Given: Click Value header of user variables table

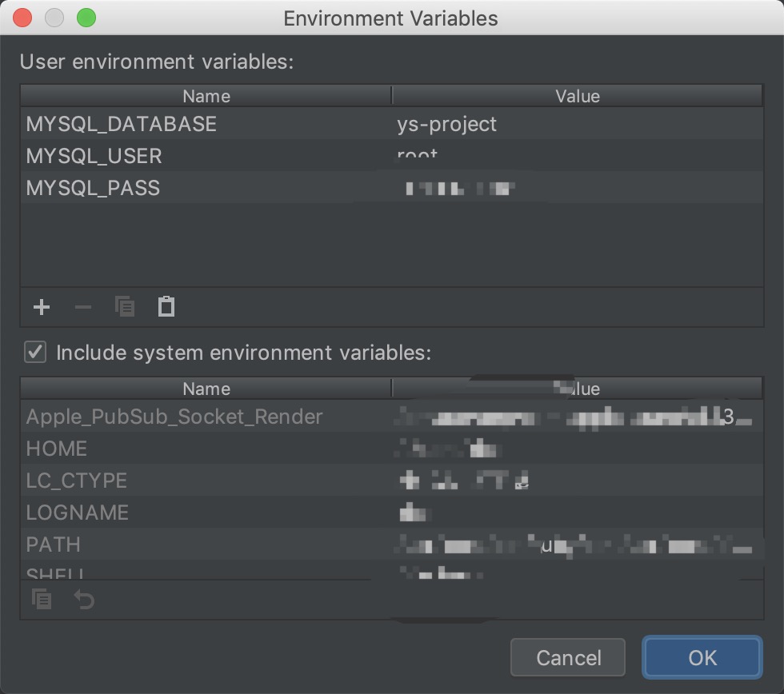Looking at the screenshot, I should (x=577, y=97).
